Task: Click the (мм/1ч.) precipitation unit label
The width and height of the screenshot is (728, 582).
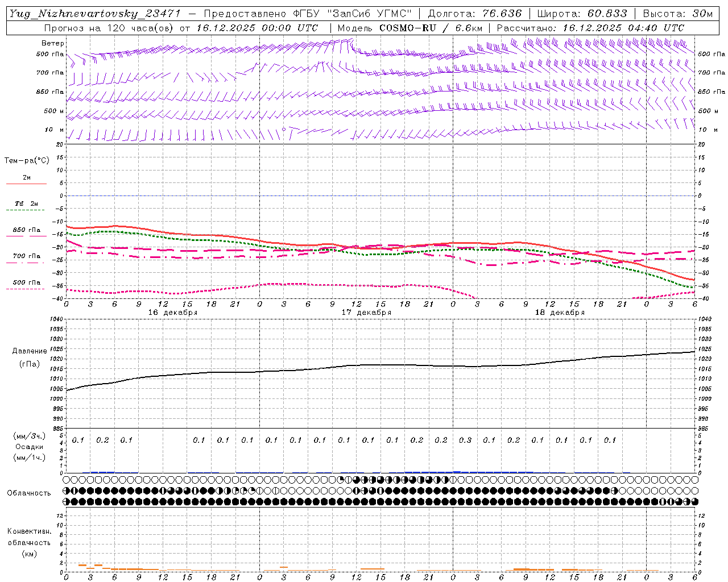Action: click(29, 458)
